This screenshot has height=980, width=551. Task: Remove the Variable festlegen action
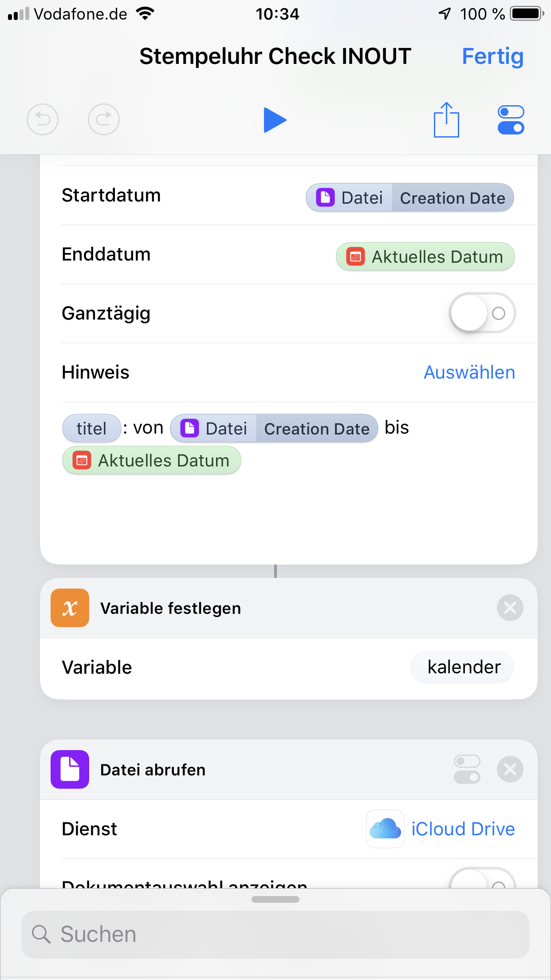(510, 608)
